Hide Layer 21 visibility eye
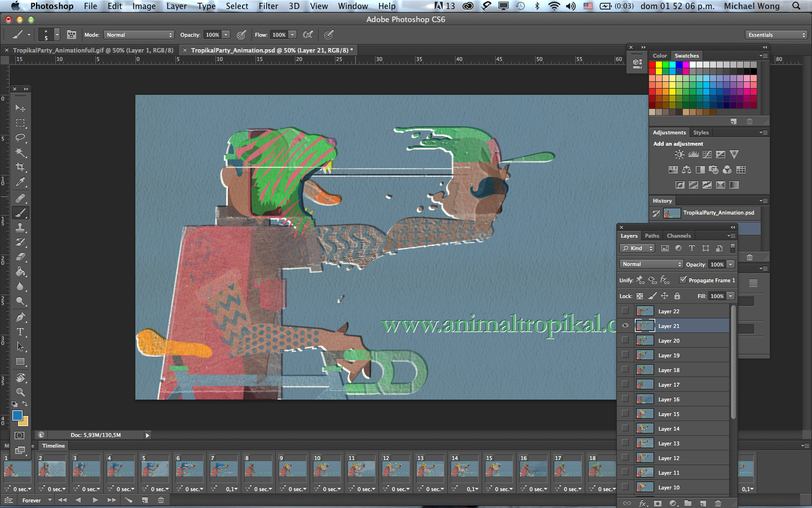This screenshot has height=508, width=812. (625, 326)
